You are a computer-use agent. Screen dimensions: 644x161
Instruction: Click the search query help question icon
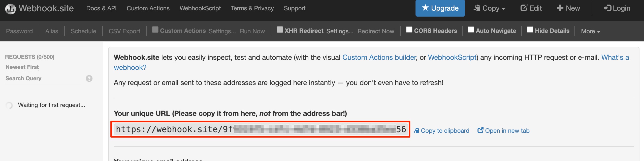tap(89, 78)
